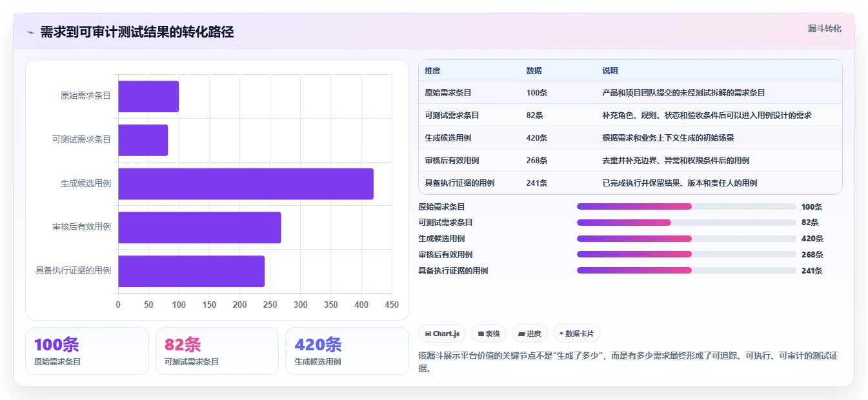Click the 生成候选用例 progress bar
The width and height of the screenshot is (868, 400).
pos(687,239)
